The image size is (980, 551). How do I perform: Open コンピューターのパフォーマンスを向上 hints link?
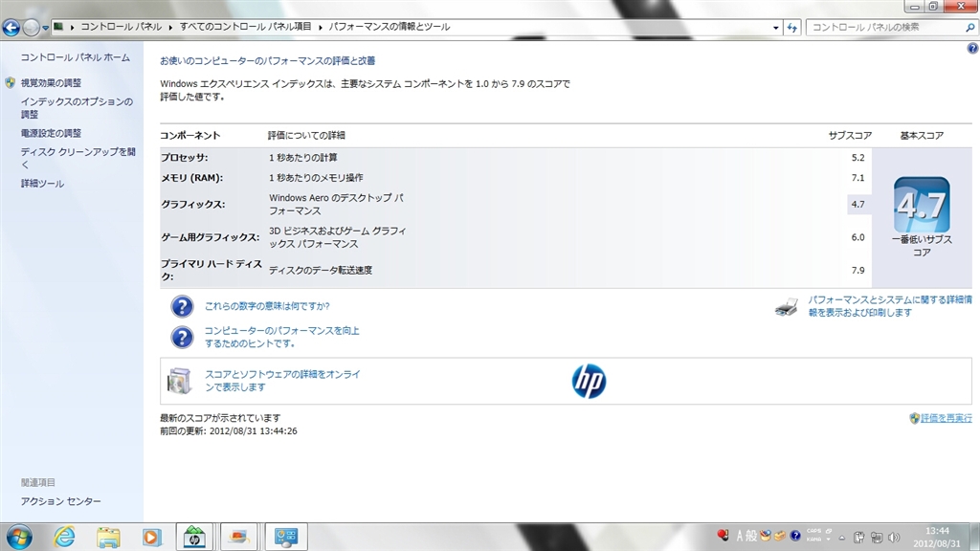[282, 337]
